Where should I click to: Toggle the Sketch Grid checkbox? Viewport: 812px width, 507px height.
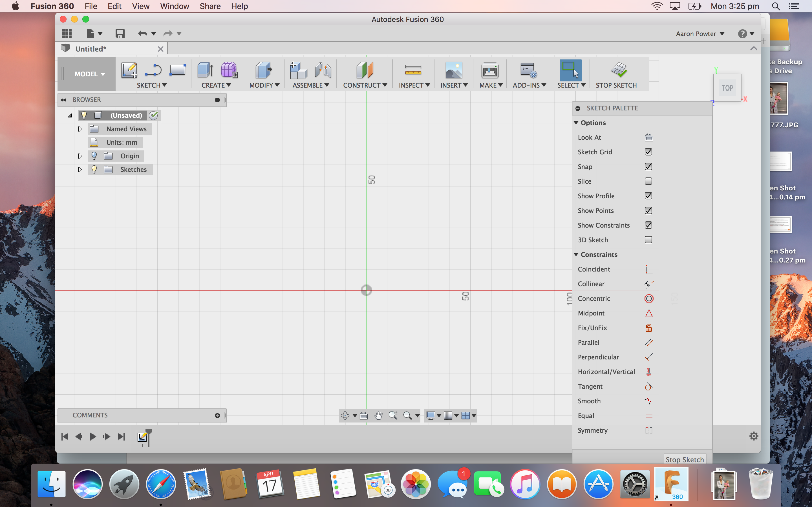coord(648,151)
